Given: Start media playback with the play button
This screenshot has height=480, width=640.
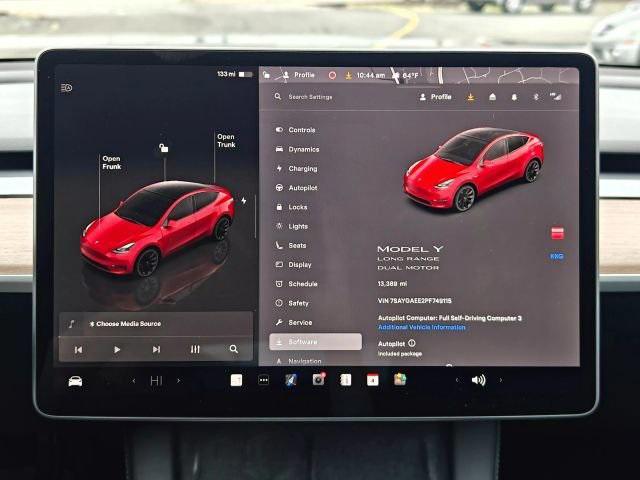Looking at the screenshot, I should pos(117,349).
